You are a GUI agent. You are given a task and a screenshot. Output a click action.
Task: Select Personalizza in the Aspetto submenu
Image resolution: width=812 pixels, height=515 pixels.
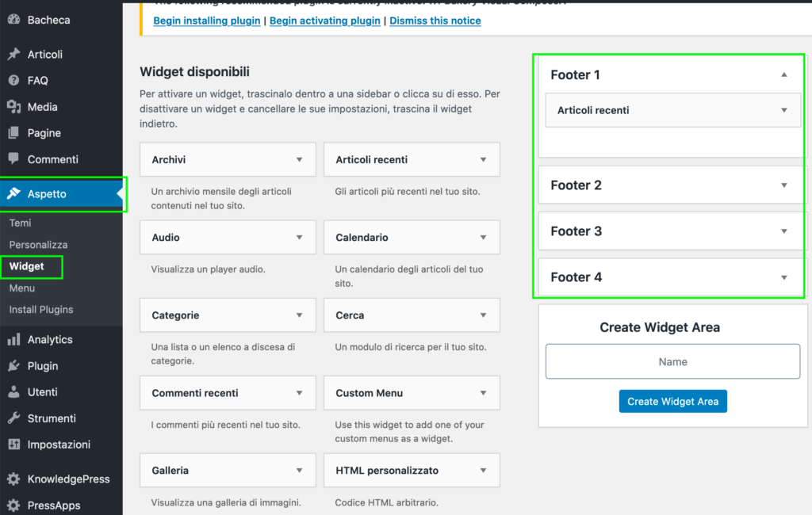coord(38,245)
